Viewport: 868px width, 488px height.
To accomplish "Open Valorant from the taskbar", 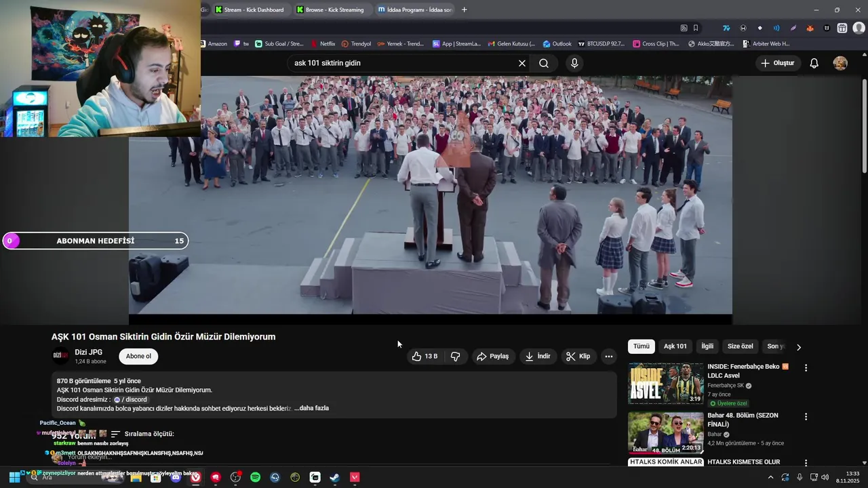I will (354, 477).
